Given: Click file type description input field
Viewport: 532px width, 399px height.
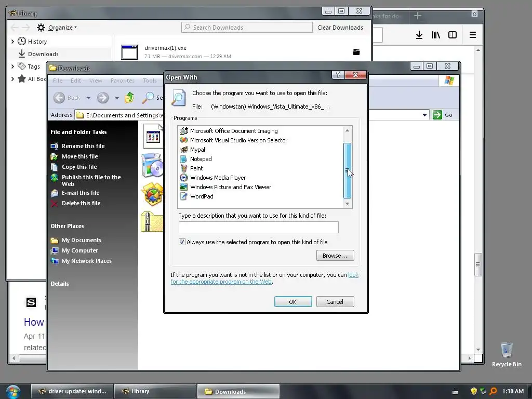Looking at the screenshot, I should (x=259, y=228).
